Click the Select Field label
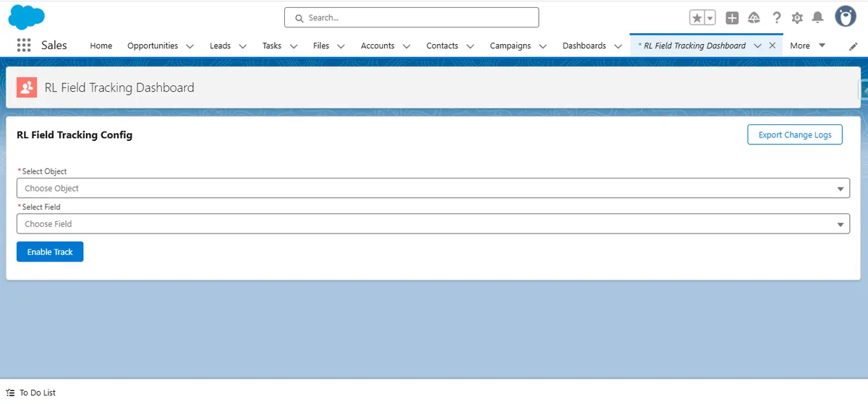868x404 pixels. 41,207
